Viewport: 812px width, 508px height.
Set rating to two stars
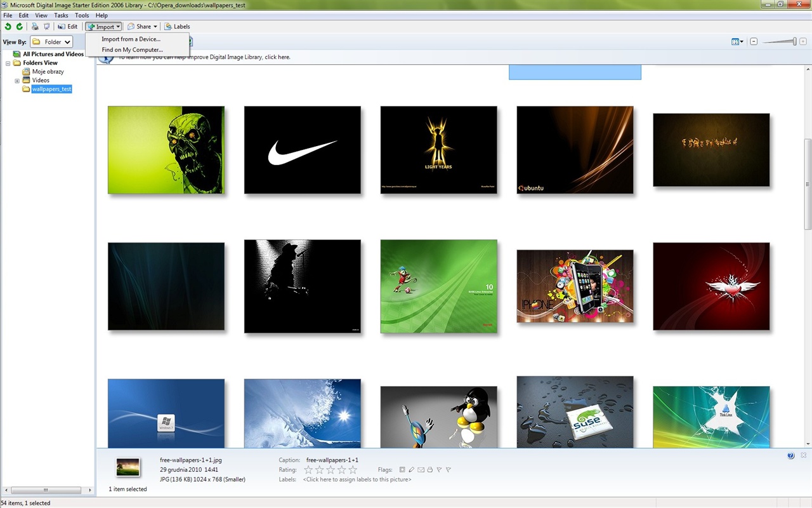[x=320, y=470]
